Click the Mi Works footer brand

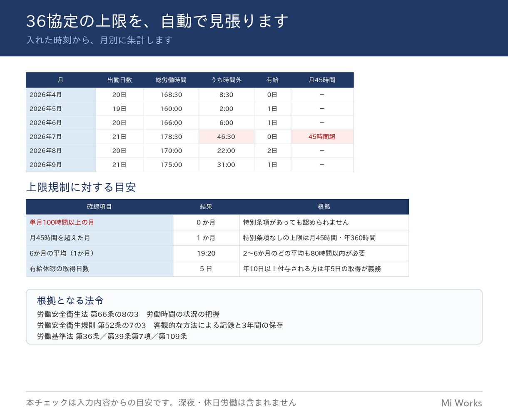pos(461,403)
